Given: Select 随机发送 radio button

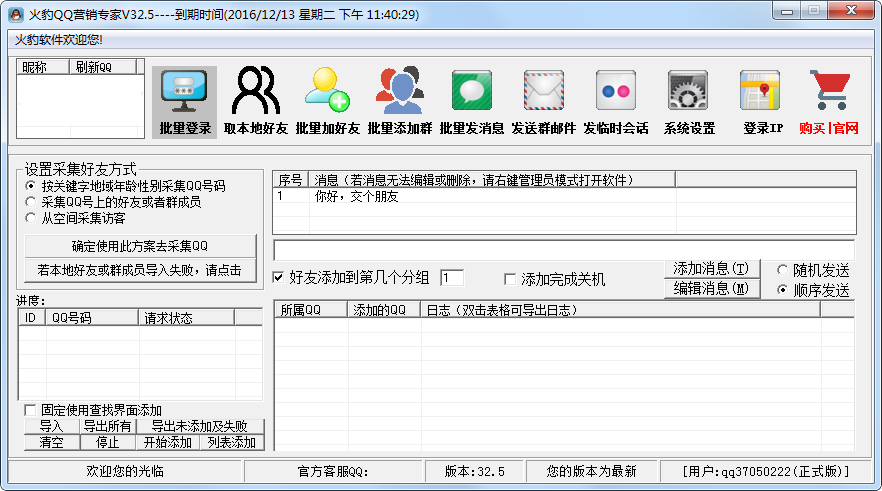Looking at the screenshot, I should pos(782,270).
